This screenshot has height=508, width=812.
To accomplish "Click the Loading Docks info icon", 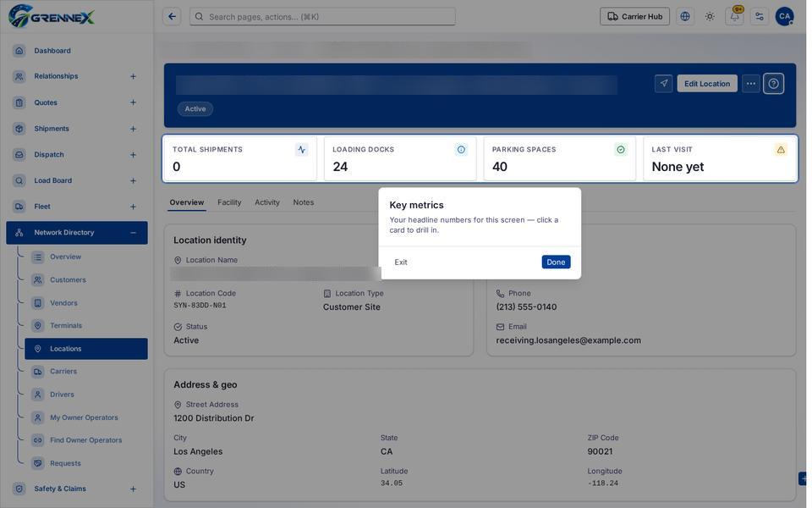I will (x=461, y=150).
